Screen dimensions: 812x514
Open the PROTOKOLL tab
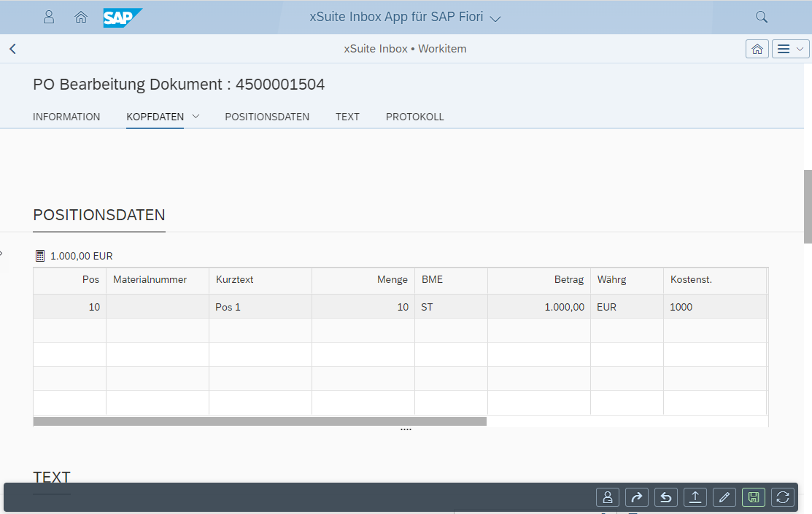coord(414,117)
